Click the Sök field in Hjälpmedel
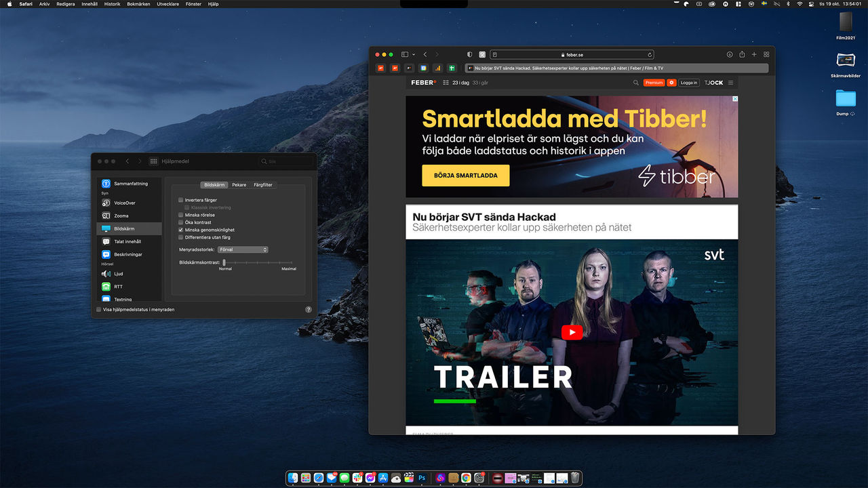868x488 pixels. point(285,161)
